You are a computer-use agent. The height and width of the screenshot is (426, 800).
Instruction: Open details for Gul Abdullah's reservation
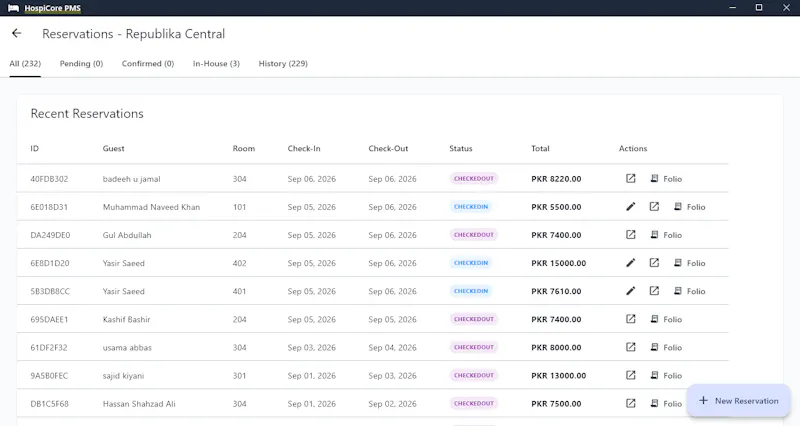click(631, 235)
